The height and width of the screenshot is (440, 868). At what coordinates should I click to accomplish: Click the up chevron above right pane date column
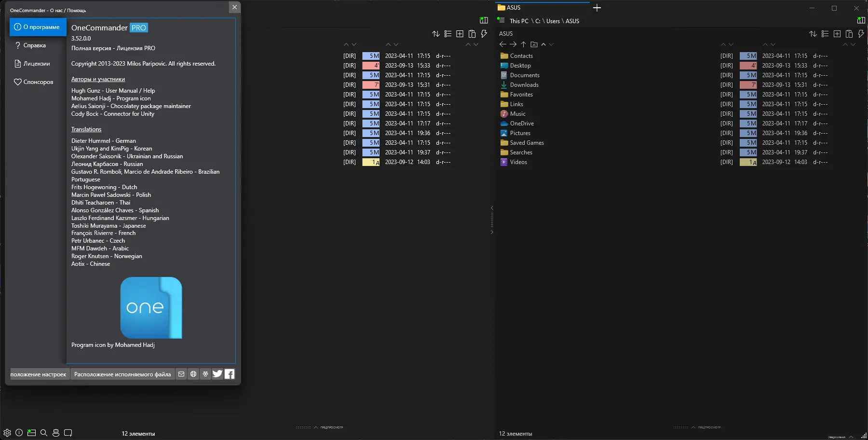tap(765, 44)
